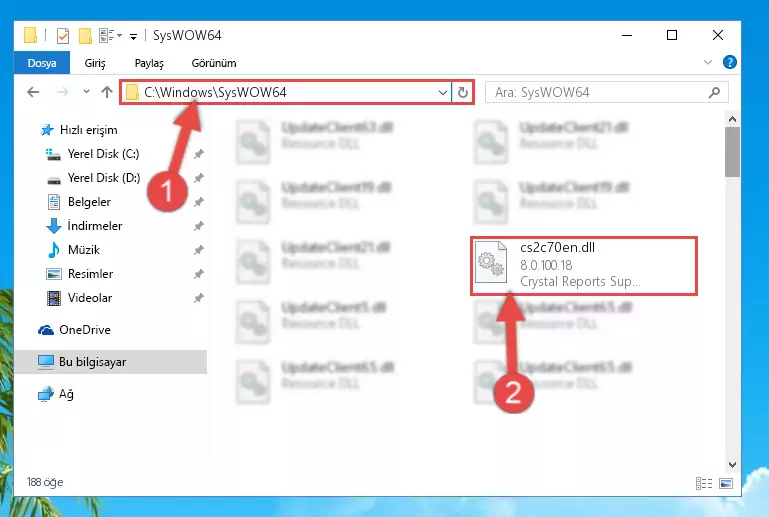Click the pin icon beside Yerel Disk (D:)
Image resolution: width=769 pixels, height=517 pixels.
pos(198,178)
